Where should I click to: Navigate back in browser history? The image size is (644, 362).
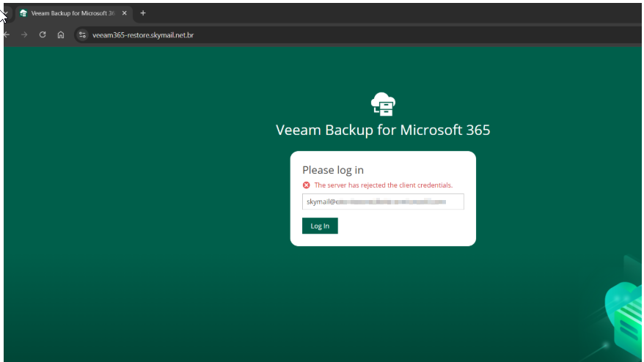click(7, 34)
